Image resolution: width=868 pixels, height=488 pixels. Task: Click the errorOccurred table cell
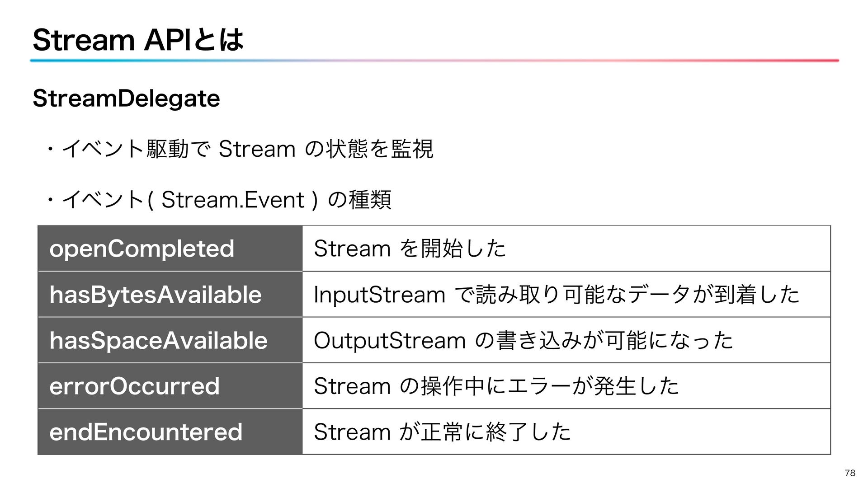(170, 386)
